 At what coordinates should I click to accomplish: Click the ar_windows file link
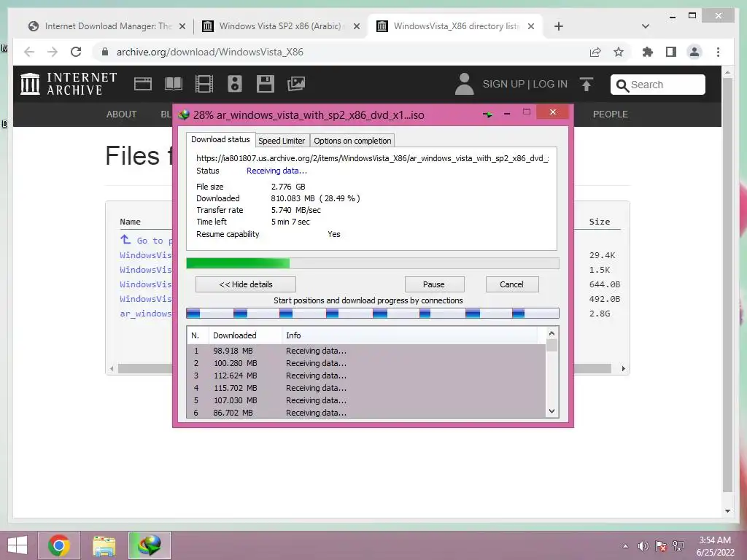[145, 314]
